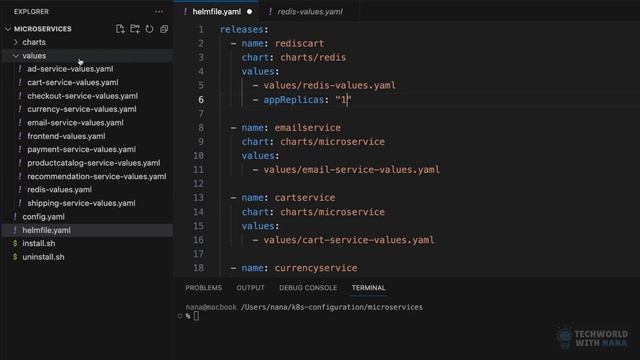Open cart-service-values.yaml
Image resolution: width=640 pixels, height=360 pixels.
click(73, 82)
